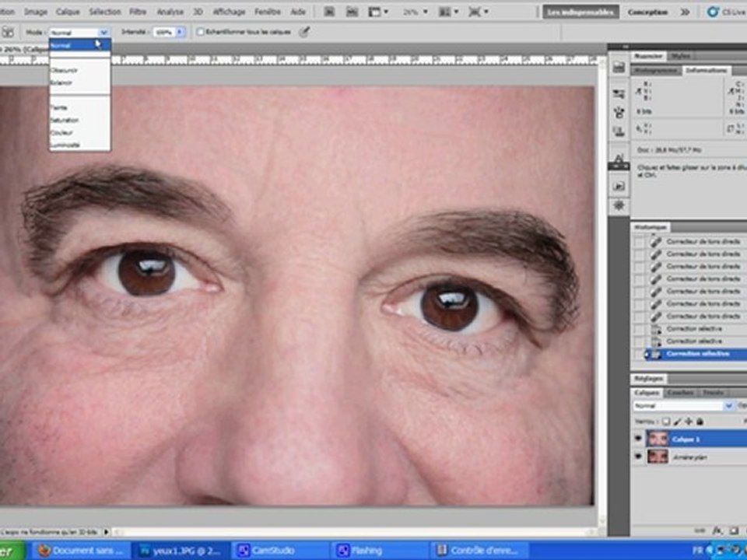Open the Calque menu

68,12
